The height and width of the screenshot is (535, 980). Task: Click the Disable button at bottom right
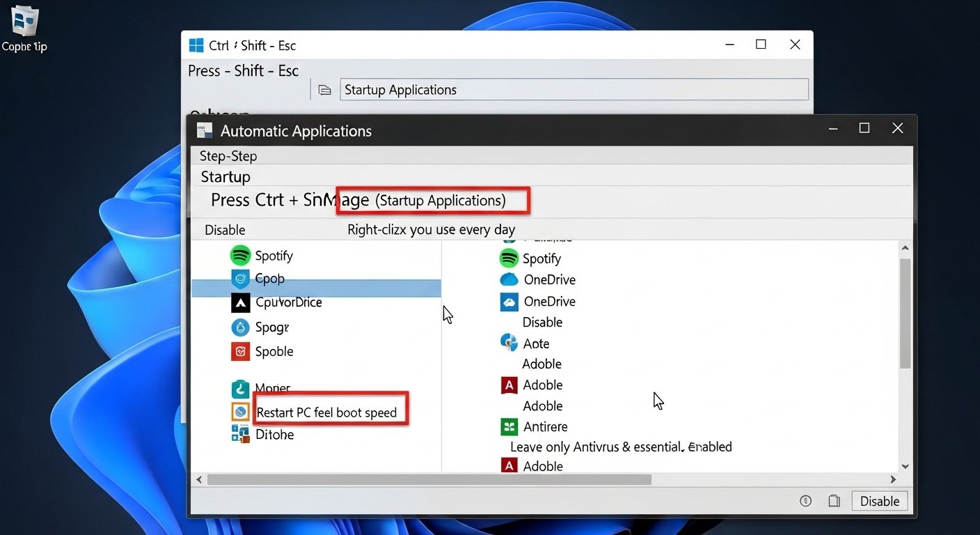(x=880, y=501)
